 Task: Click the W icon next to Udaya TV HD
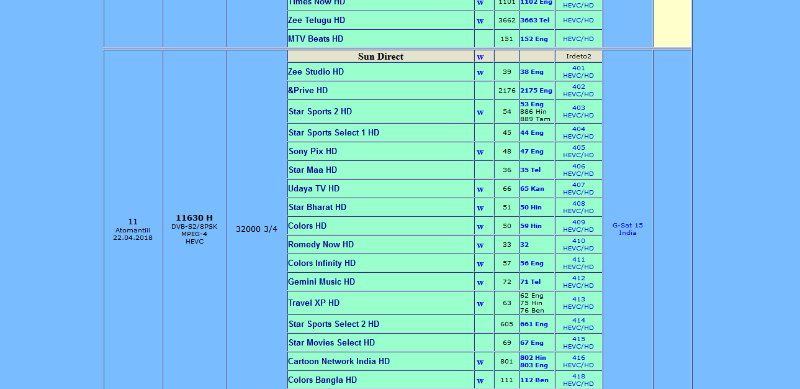pyautogui.click(x=480, y=189)
